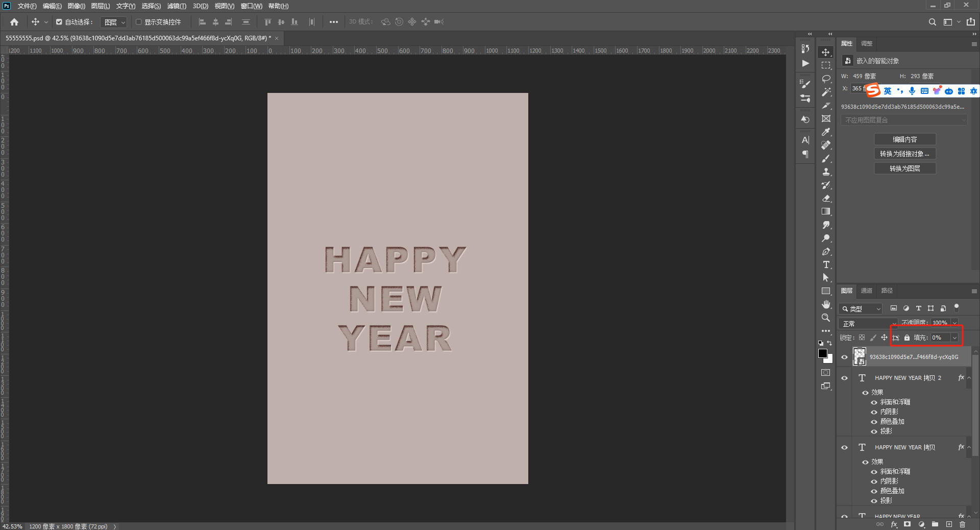The height and width of the screenshot is (530, 980).
Task: Click the smart object layer thumbnail
Action: click(x=860, y=357)
